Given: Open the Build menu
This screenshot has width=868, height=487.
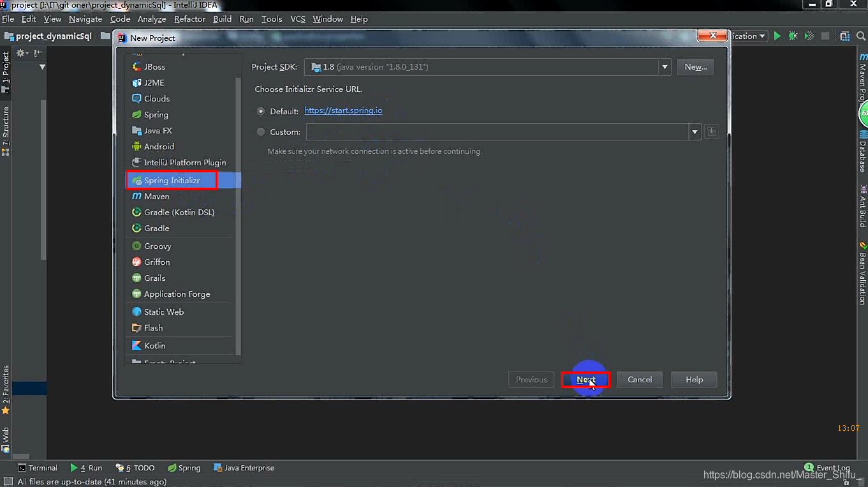Looking at the screenshot, I should pyautogui.click(x=223, y=19).
